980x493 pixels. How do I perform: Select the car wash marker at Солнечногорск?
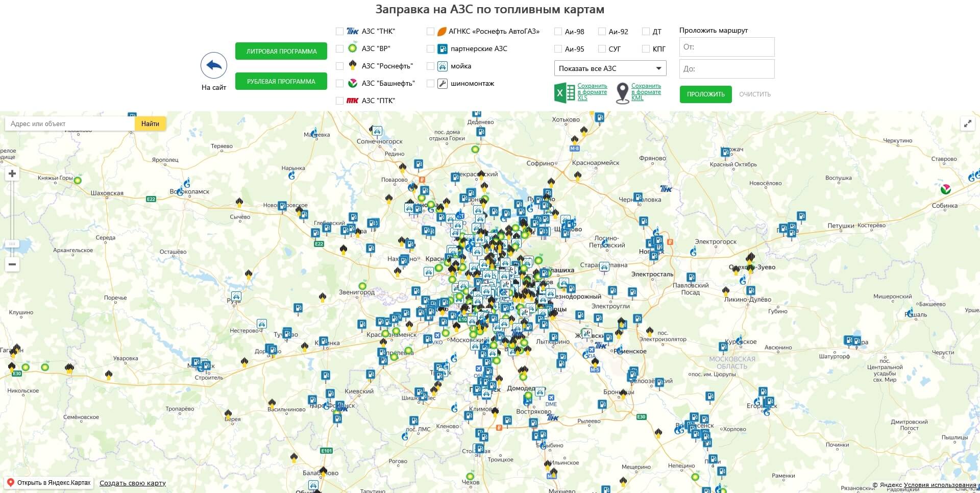point(377,131)
